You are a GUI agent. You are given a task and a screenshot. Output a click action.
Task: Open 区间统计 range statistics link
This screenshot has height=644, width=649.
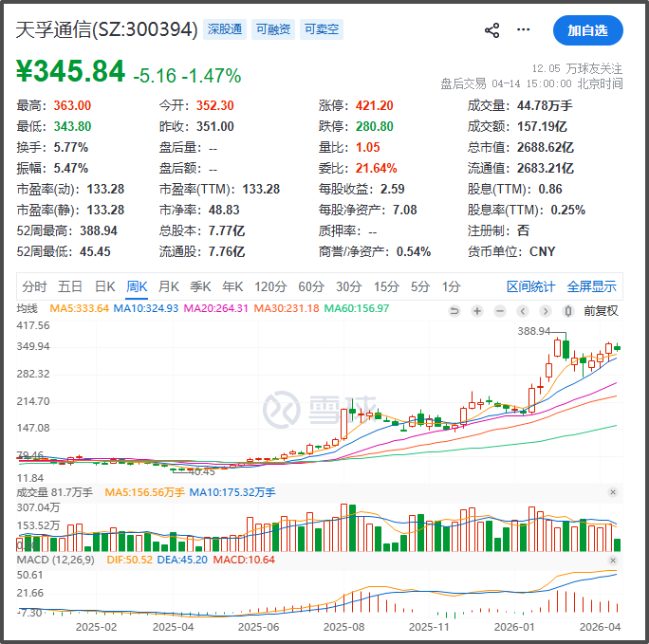[x=530, y=286]
